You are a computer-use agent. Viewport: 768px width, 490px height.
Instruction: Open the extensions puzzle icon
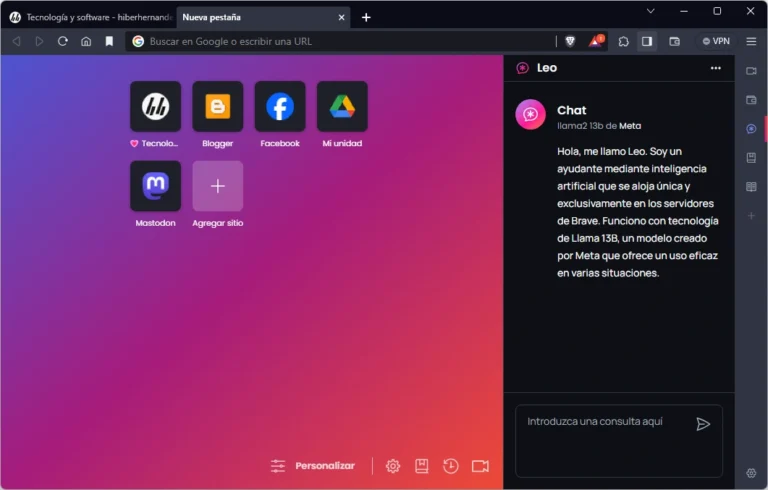pos(623,41)
